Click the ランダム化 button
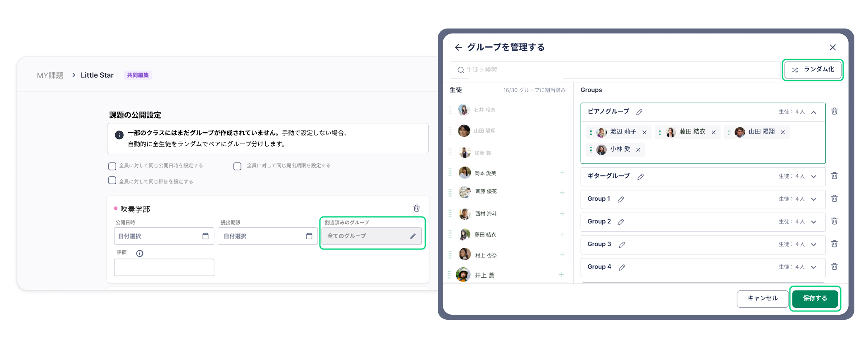 click(x=813, y=70)
